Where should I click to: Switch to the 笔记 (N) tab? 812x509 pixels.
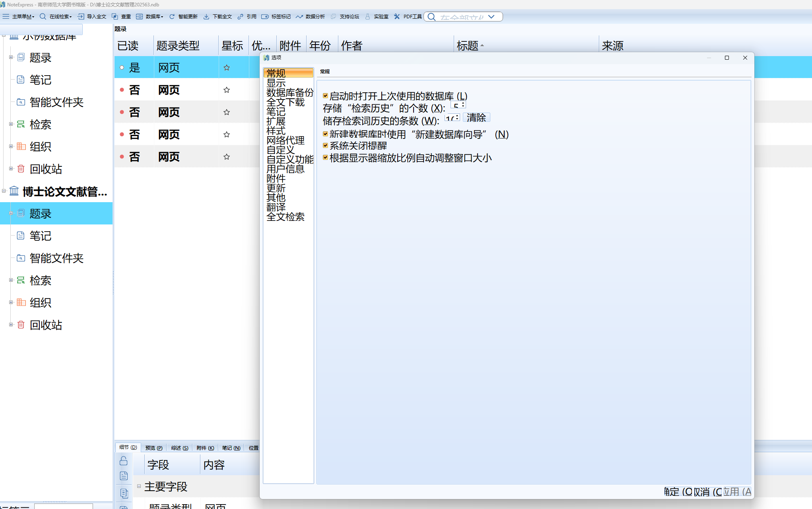pos(231,448)
